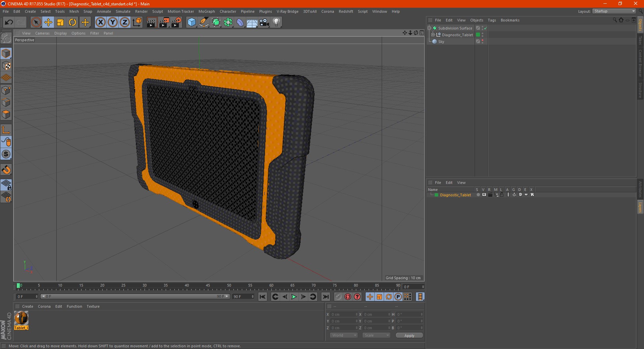644x349 pixels.
Task: Open the Takes side tab
Action: (x=640, y=40)
